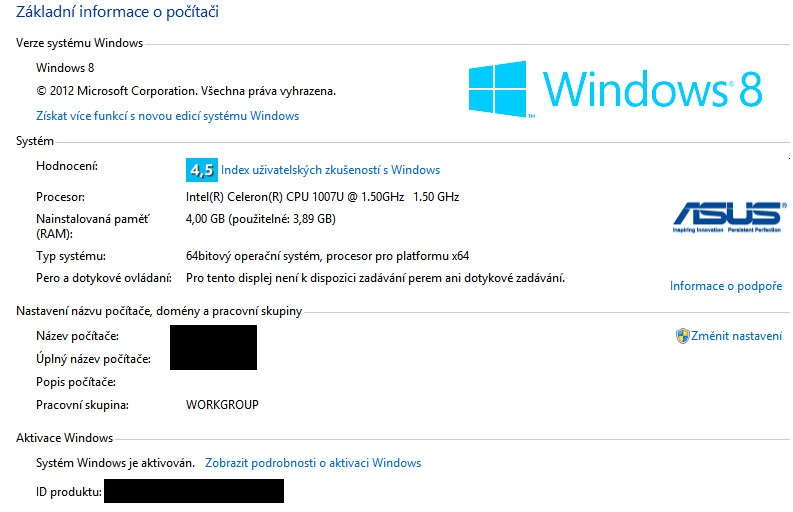Open Informace o podpoře link
The image size is (793, 512).
[x=726, y=286]
